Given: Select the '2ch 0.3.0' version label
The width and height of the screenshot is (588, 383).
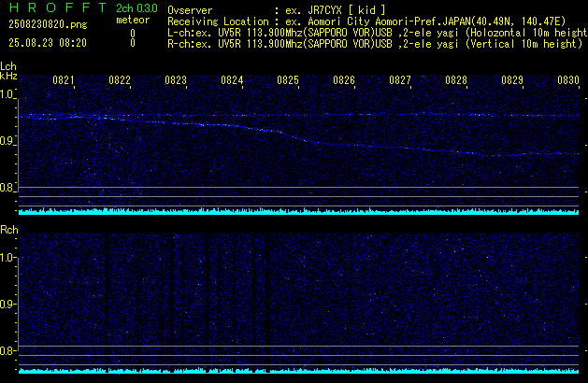Looking at the screenshot, I should pos(136,8).
